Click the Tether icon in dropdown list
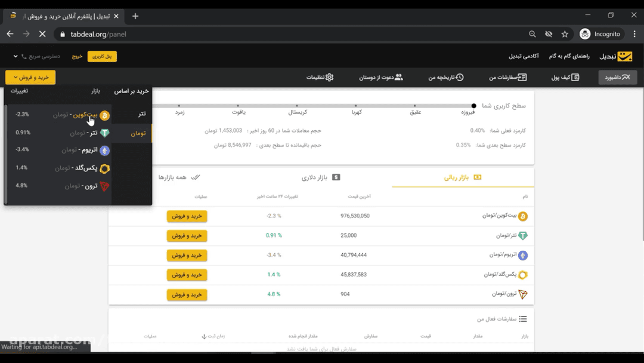This screenshot has width=644, height=363. [x=105, y=133]
